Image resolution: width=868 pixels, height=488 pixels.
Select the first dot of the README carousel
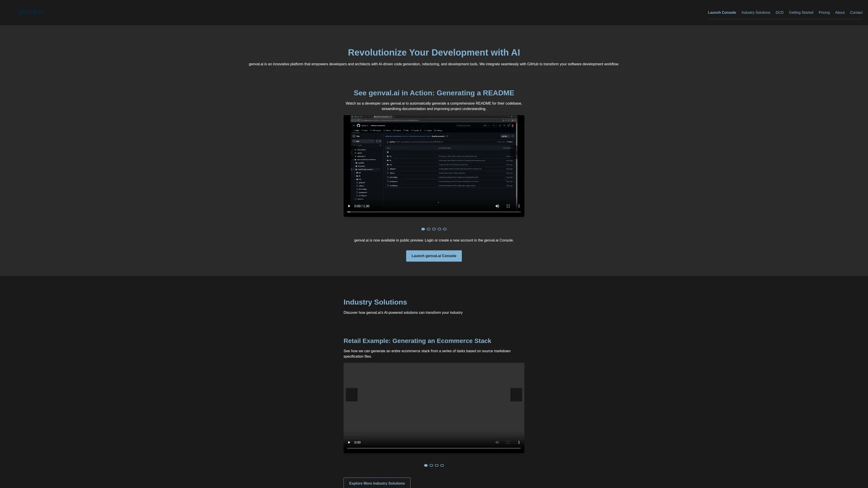click(423, 229)
